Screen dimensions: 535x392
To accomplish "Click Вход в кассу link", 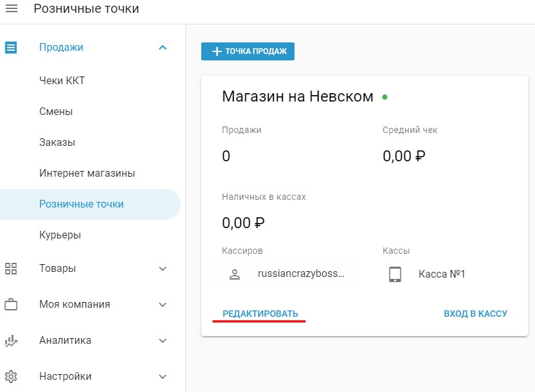I will [475, 314].
